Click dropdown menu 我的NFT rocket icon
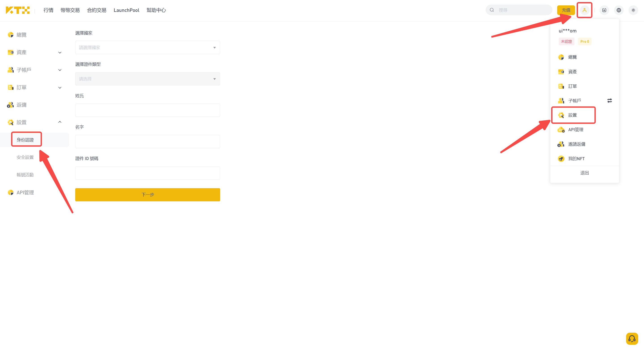This screenshot has width=644, height=349. coord(561,158)
